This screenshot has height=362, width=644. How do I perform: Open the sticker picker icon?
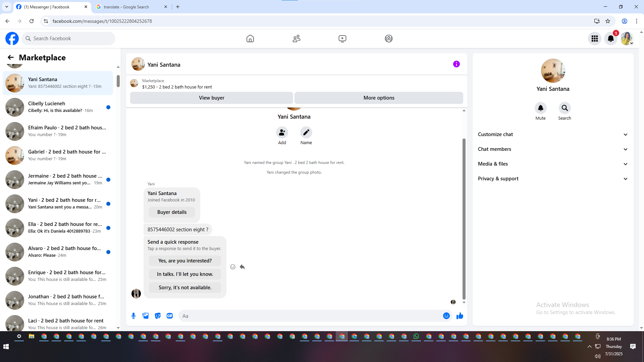pos(158,316)
